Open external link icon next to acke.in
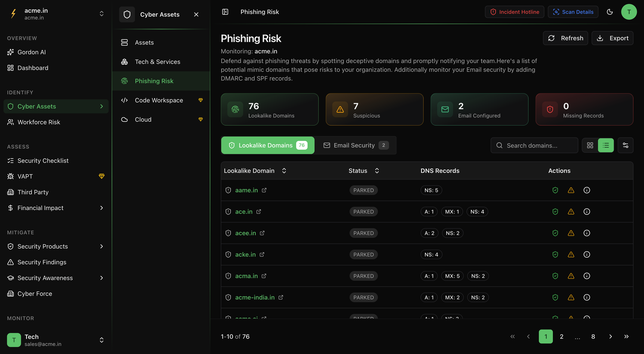This screenshot has width=644, height=354. (x=262, y=255)
